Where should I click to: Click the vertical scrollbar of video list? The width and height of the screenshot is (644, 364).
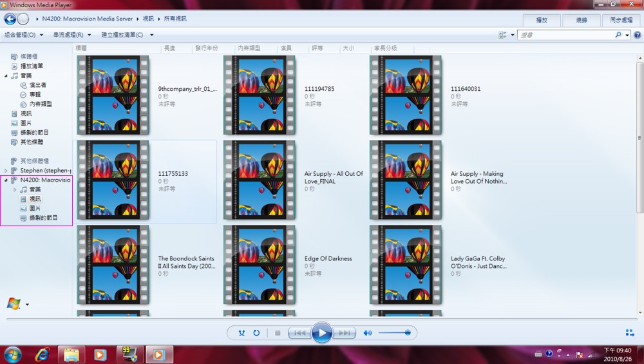click(x=639, y=138)
